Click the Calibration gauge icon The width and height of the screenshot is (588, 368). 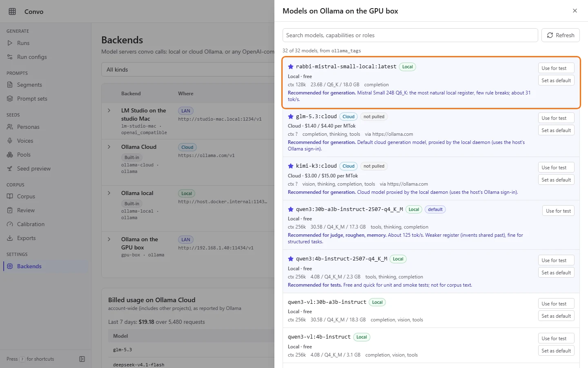[10, 224]
